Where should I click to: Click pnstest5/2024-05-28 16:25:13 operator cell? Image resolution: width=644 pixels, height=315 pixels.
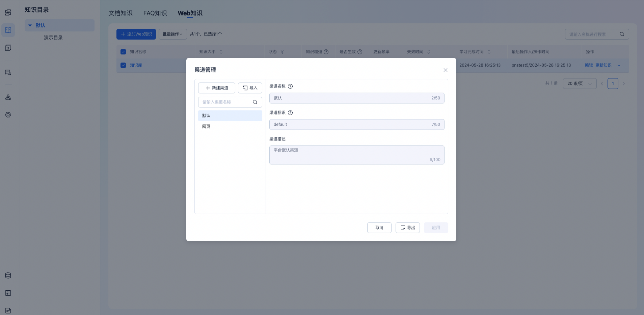pyautogui.click(x=541, y=65)
